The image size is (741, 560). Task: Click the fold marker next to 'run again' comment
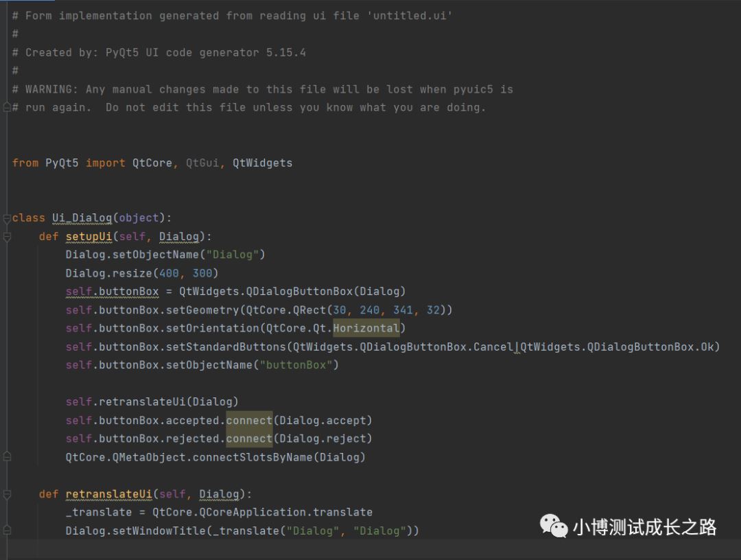[x=5, y=107]
